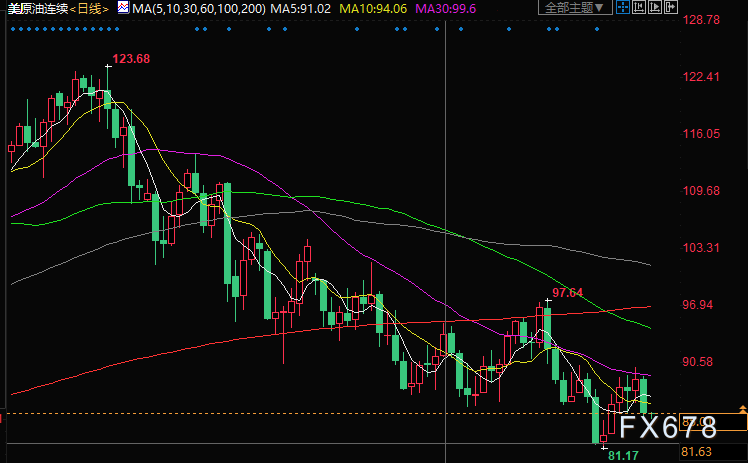Click the panel collapse arrow icon

[671, 7]
